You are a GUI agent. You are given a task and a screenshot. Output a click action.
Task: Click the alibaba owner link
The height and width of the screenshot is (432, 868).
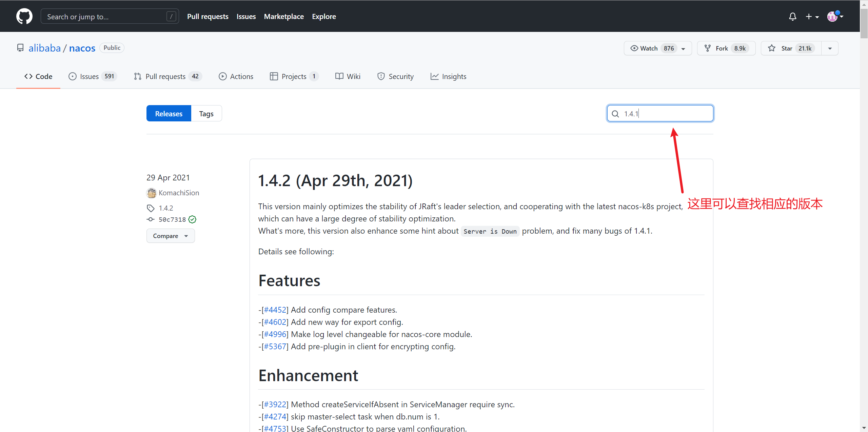tap(44, 48)
